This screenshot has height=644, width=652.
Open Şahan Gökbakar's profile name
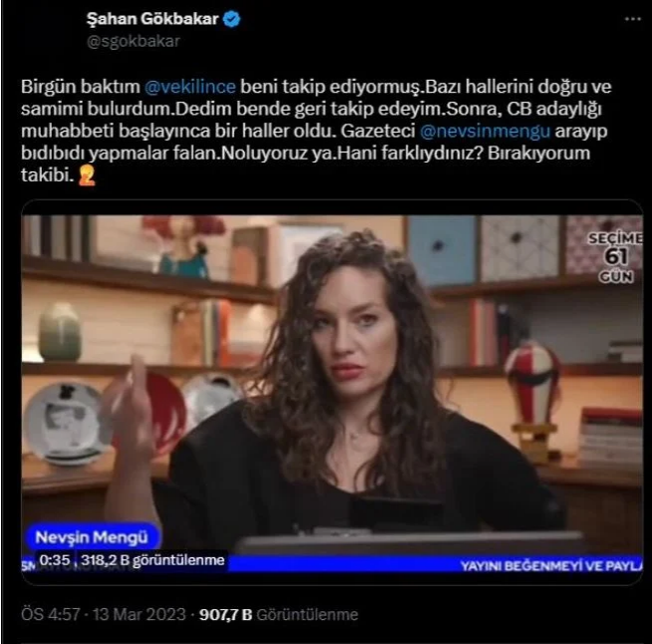pyautogui.click(x=153, y=19)
